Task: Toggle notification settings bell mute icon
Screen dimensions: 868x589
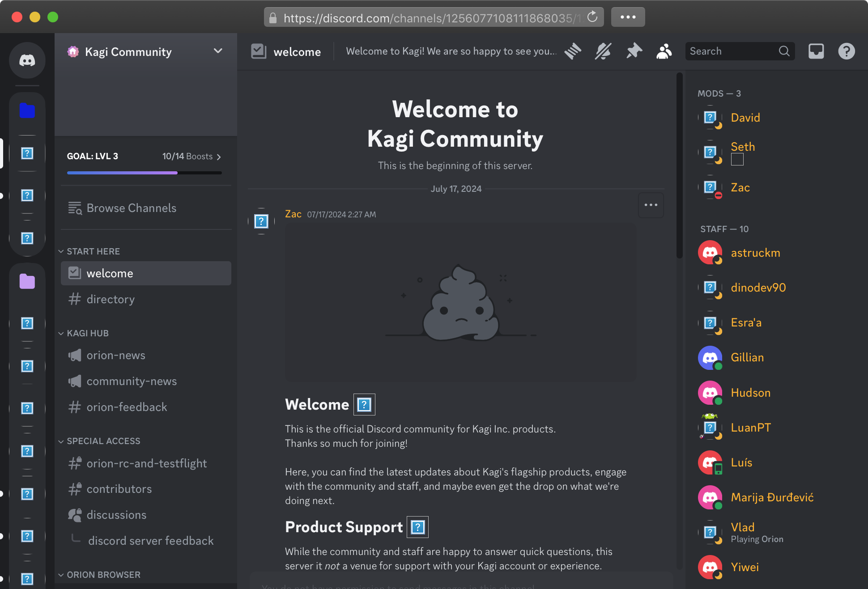Action: coord(603,51)
